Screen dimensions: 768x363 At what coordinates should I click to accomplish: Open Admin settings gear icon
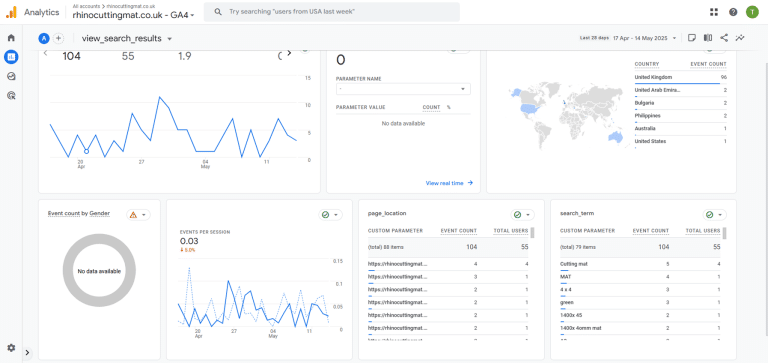tap(11, 348)
